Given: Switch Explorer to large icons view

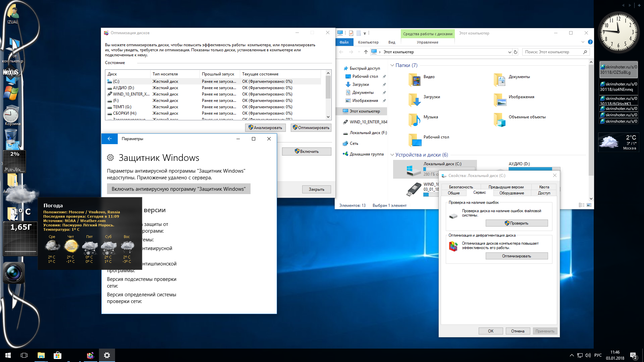Looking at the screenshot, I should (x=589, y=205).
